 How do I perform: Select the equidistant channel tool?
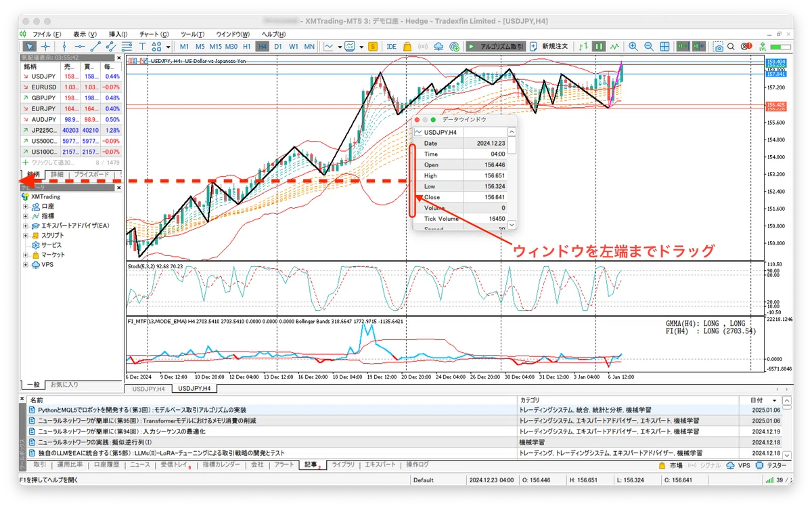click(111, 46)
